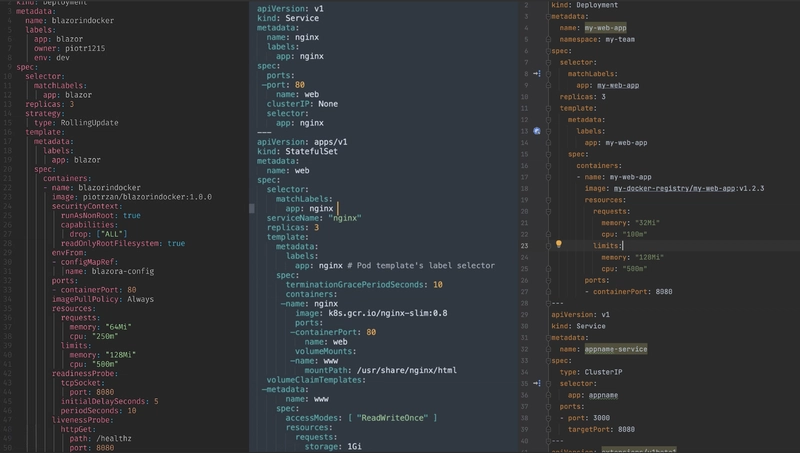Open the lightbulb quick-fix on line 23

coord(559,244)
